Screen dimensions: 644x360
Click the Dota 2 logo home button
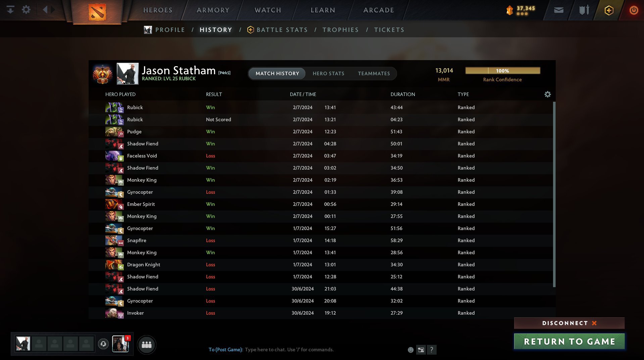pyautogui.click(x=97, y=12)
